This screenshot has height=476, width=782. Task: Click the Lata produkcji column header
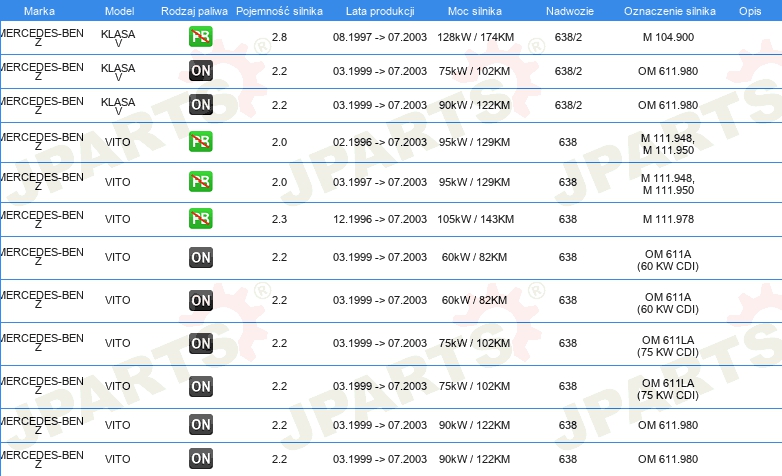(380, 11)
